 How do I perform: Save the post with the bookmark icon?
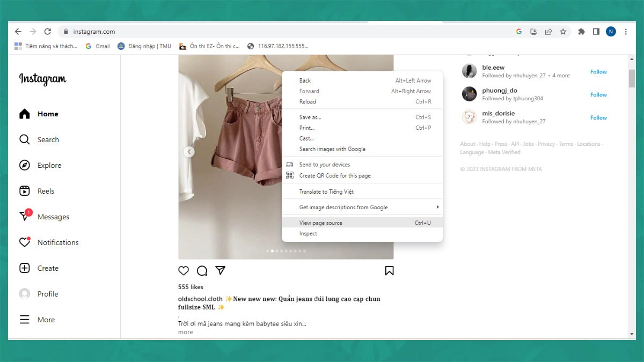coord(389,271)
